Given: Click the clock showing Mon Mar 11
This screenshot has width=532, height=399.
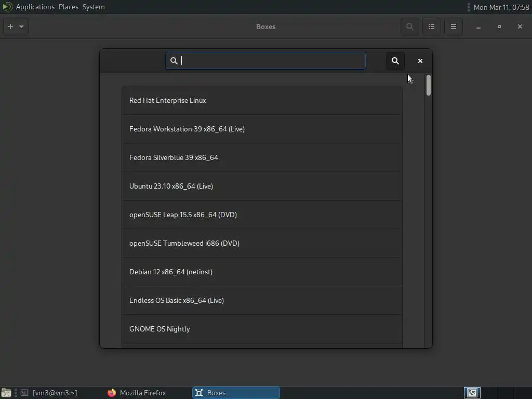Looking at the screenshot, I should pyautogui.click(x=501, y=7).
